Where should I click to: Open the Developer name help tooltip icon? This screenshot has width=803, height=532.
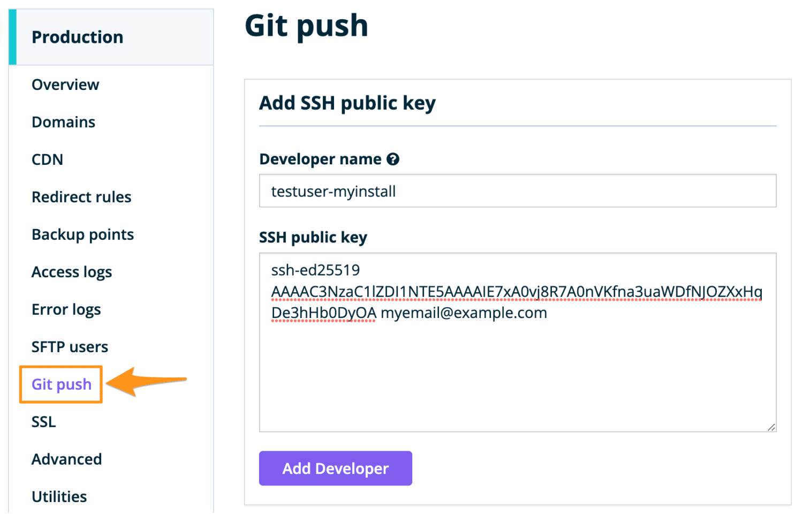[x=393, y=159]
